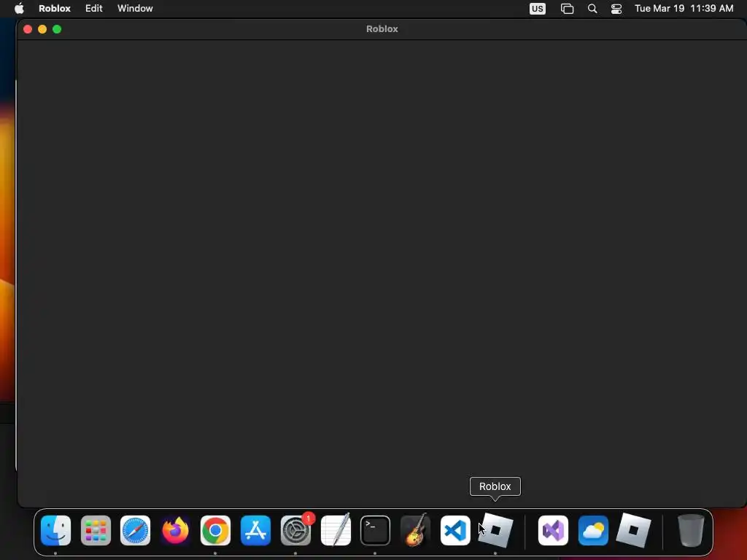Launch Safari from the dock
The width and height of the screenshot is (747, 560).
click(135, 531)
